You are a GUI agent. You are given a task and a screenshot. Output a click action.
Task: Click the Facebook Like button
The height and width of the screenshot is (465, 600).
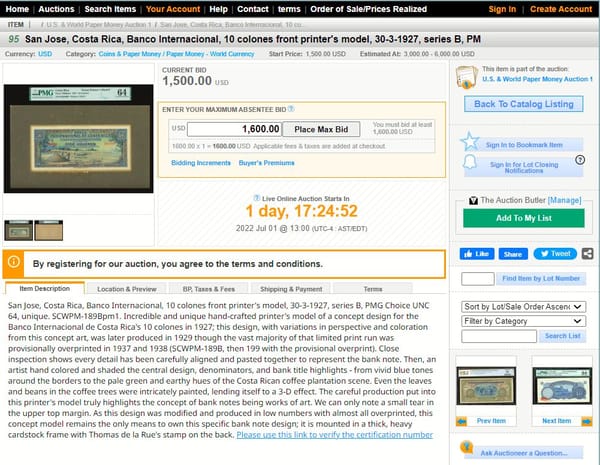tap(477, 254)
